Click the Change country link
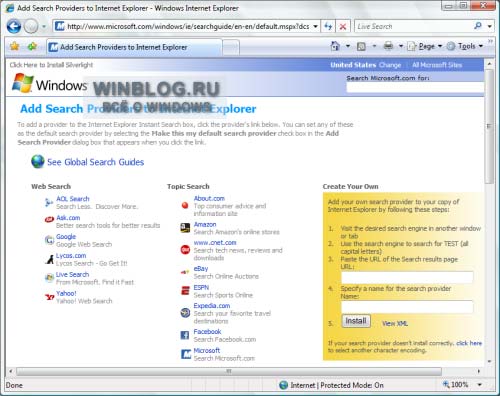Image resolution: width=500 pixels, height=396 pixels. tap(390, 65)
